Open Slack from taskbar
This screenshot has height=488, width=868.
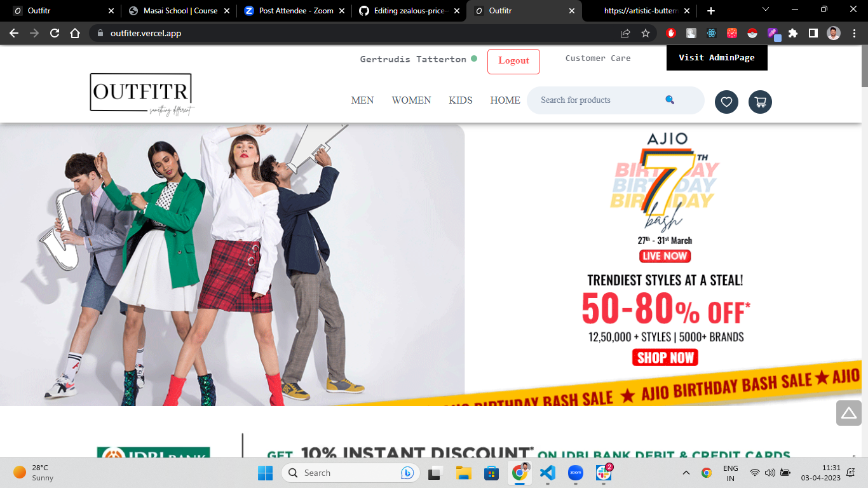click(603, 473)
